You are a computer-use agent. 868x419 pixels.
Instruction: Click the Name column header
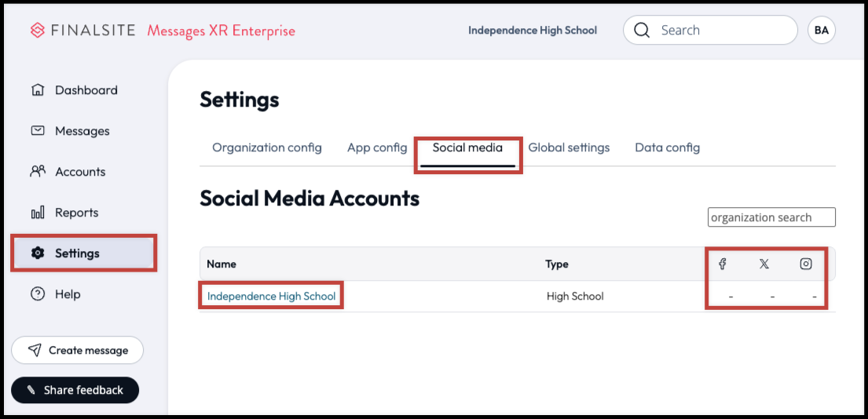[x=222, y=264]
